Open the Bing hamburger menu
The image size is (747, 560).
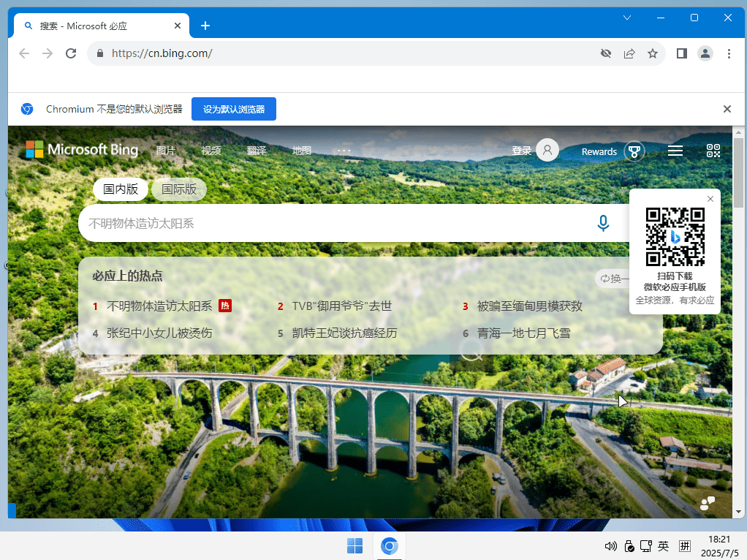pos(675,151)
